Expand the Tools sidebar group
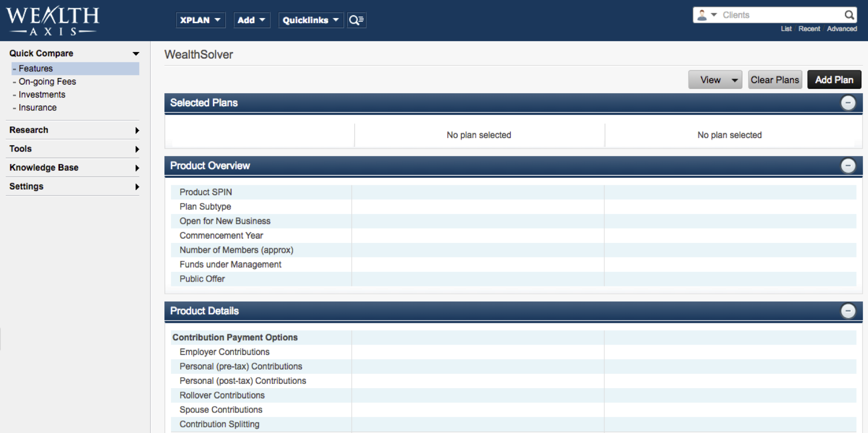The image size is (868, 433). [x=74, y=149]
